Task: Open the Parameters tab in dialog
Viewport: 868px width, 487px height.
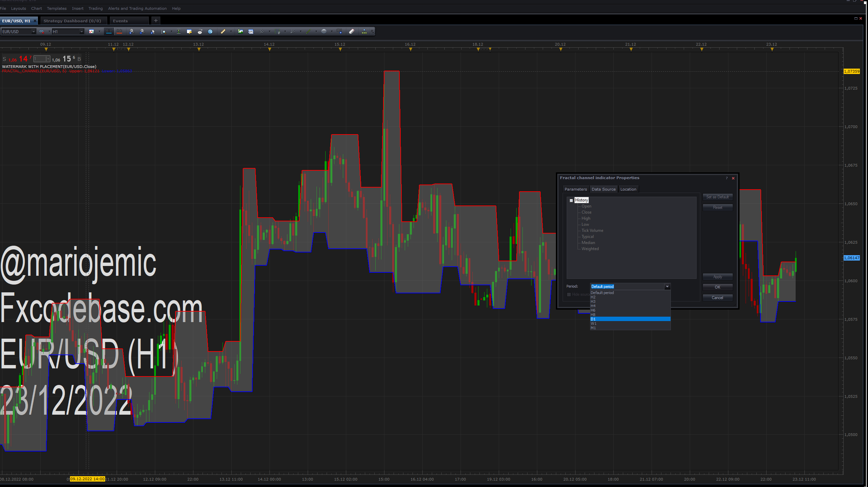Action: [x=576, y=189]
